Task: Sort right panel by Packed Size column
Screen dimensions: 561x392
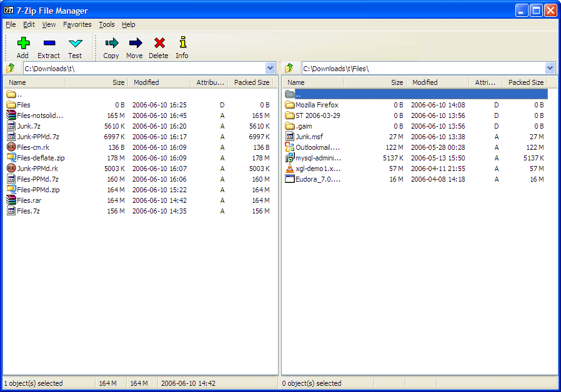Action: coord(525,82)
